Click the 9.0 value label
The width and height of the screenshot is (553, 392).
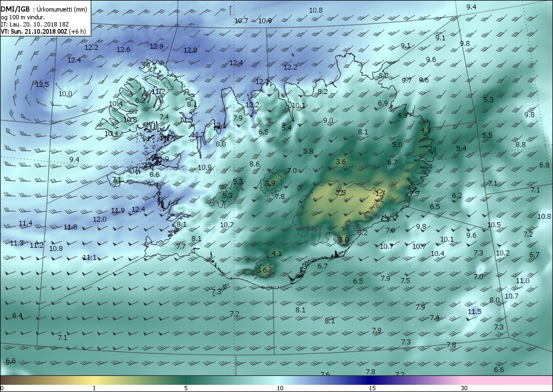click(x=328, y=120)
